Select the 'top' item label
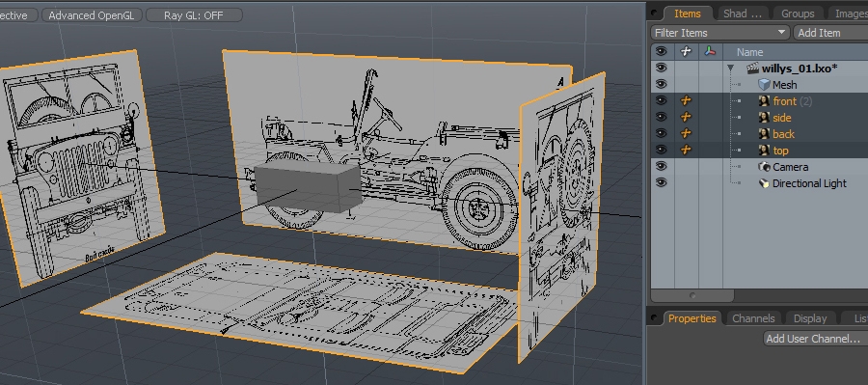This screenshot has width=868, height=385. tap(780, 151)
